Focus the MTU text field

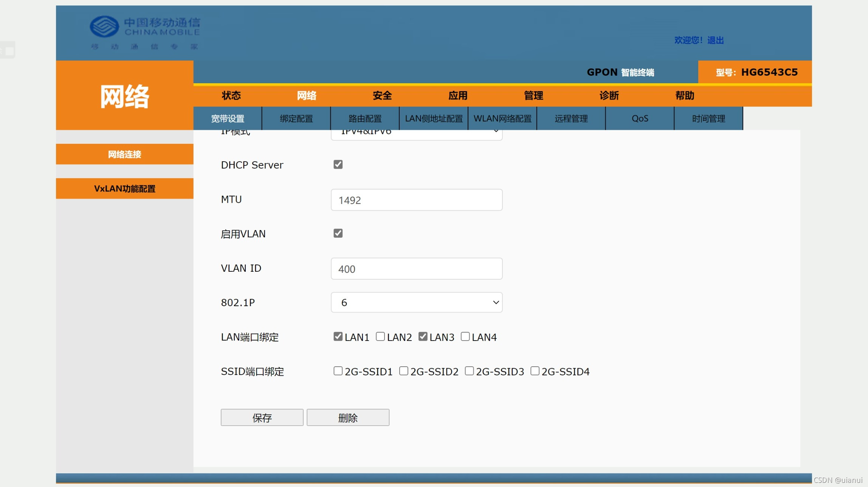pos(416,200)
